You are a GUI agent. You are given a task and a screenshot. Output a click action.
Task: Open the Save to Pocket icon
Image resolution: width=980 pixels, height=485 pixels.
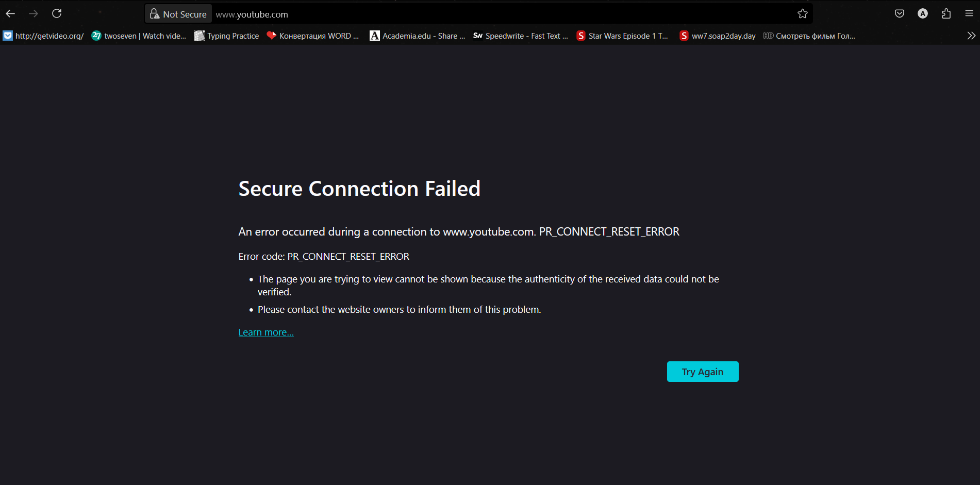point(900,14)
